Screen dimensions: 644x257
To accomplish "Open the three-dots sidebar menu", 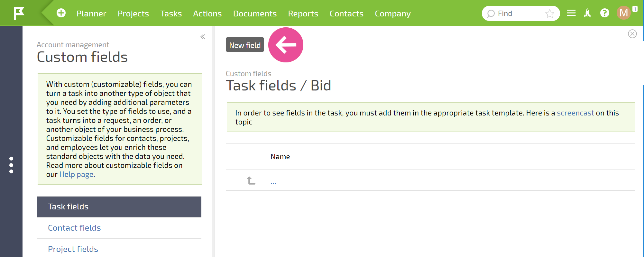I will pos(11,165).
